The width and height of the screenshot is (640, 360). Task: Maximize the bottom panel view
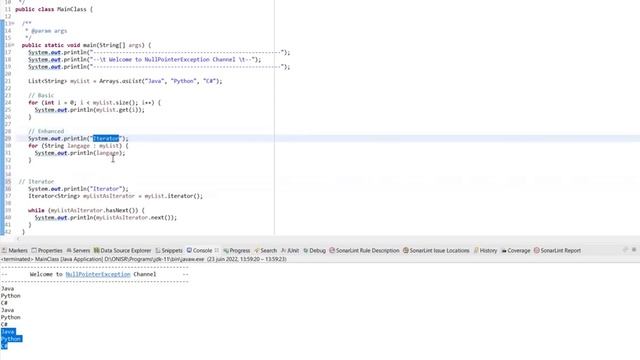[x=634, y=249]
